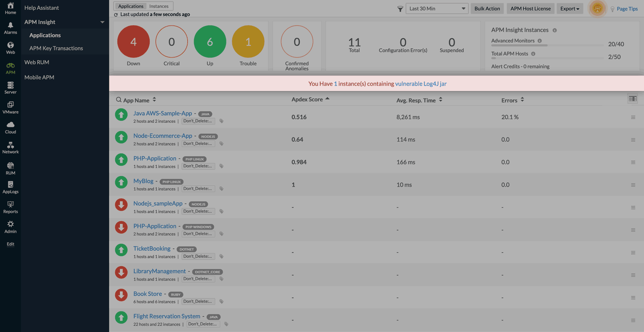Image resolution: width=644 pixels, height=332 pixels.
Task: Open the vulnerable Log4J jar link
Action: coord(421,84)
